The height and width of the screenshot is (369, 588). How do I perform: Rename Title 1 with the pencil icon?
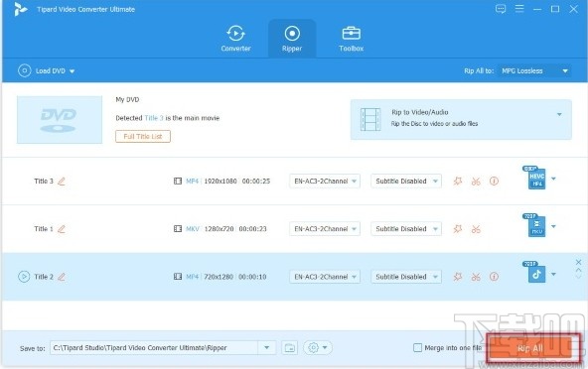coord(62,229)
